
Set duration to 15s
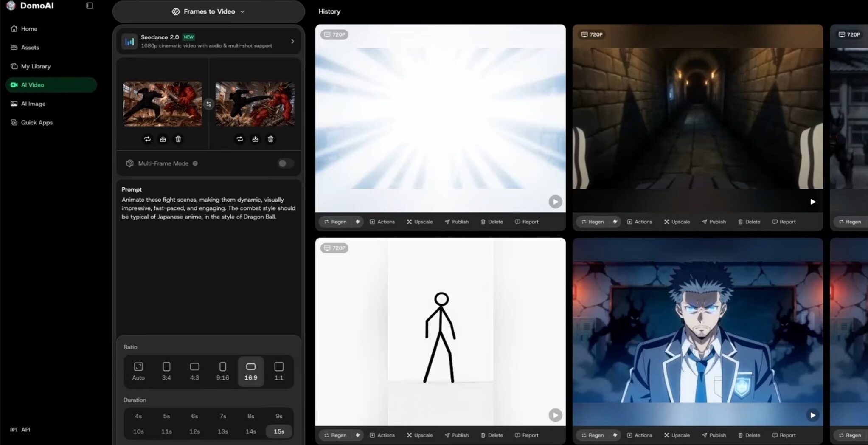(279, 431)
